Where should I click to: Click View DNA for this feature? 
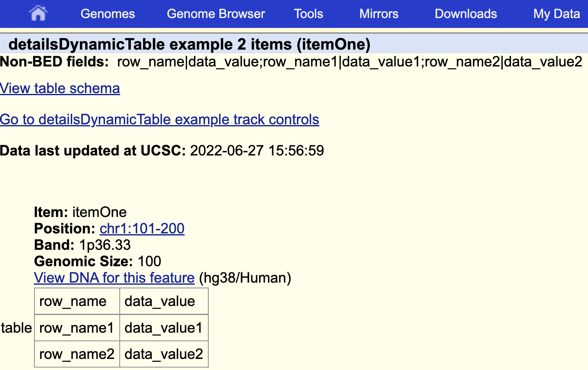114,278
